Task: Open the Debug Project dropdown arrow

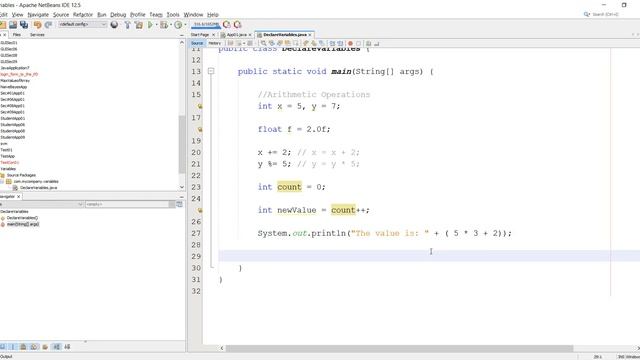Action: click(171, 25)
